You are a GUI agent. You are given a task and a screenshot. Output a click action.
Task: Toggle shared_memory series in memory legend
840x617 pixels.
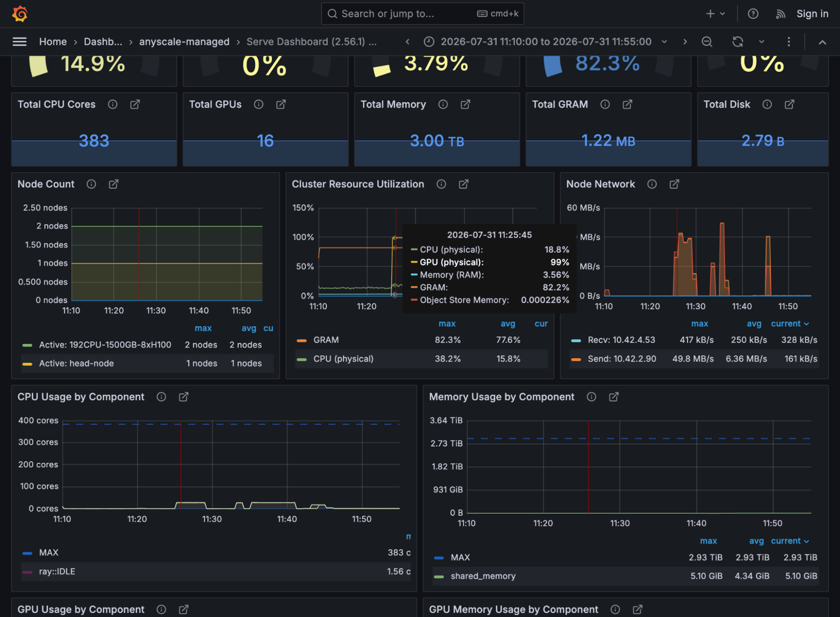click(x=483, y=576)
